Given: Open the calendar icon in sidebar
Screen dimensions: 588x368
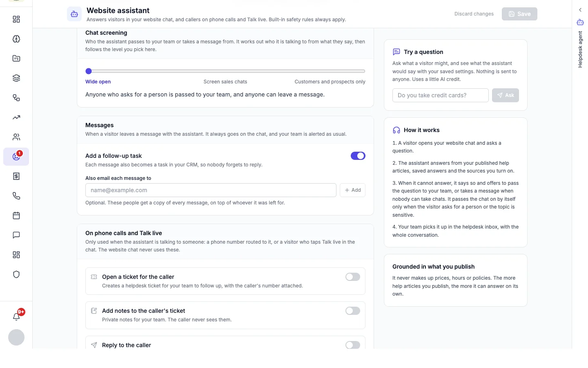Looking at the screenshot, I should click(x=16, y=215).
